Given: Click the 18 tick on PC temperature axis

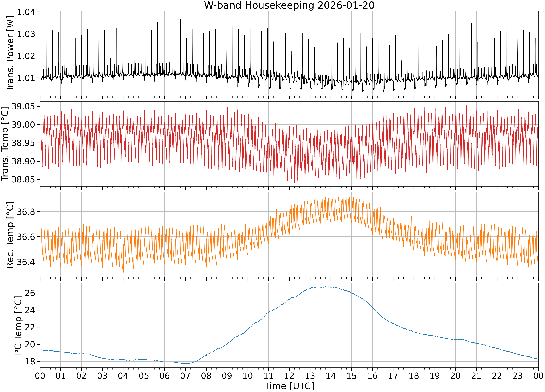Looking at the screenshot, I should click(x=30, y=361).
